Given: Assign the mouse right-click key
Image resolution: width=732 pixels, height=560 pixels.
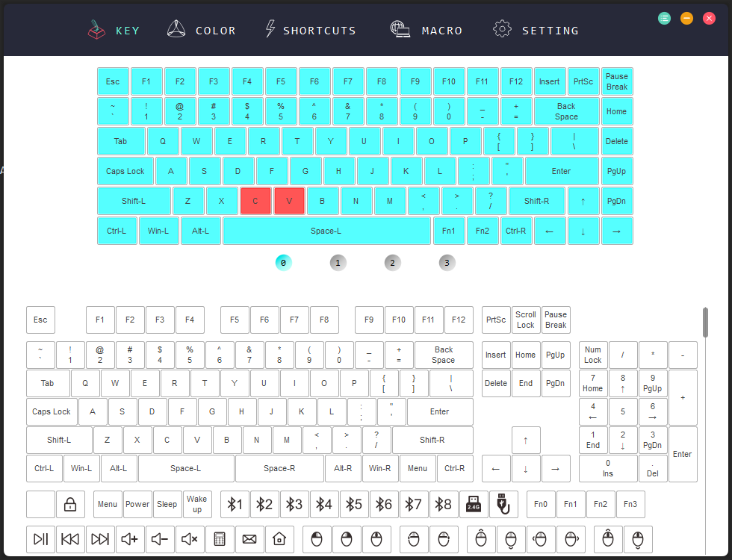Looking at the screenshot, I should click(x=347, y=539).
